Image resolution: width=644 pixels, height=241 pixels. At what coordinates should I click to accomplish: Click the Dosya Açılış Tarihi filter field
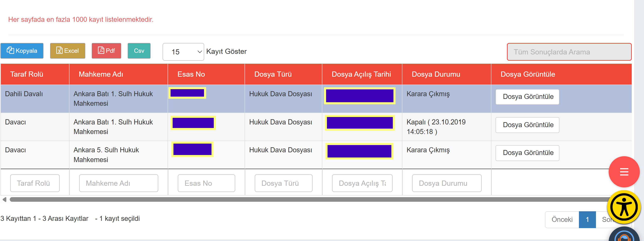(x=362, y=183)
